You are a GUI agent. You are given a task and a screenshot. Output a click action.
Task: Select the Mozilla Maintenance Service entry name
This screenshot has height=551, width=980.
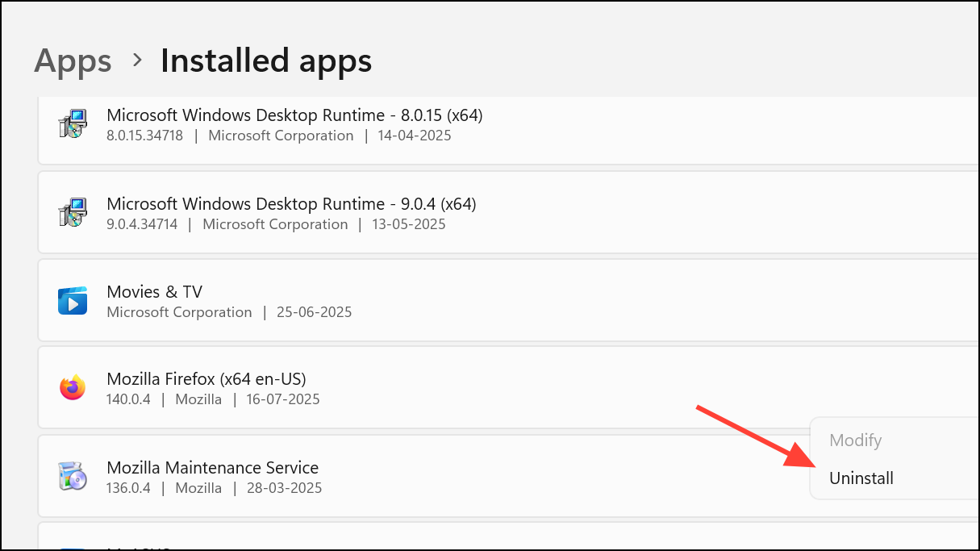pos(212,467)
